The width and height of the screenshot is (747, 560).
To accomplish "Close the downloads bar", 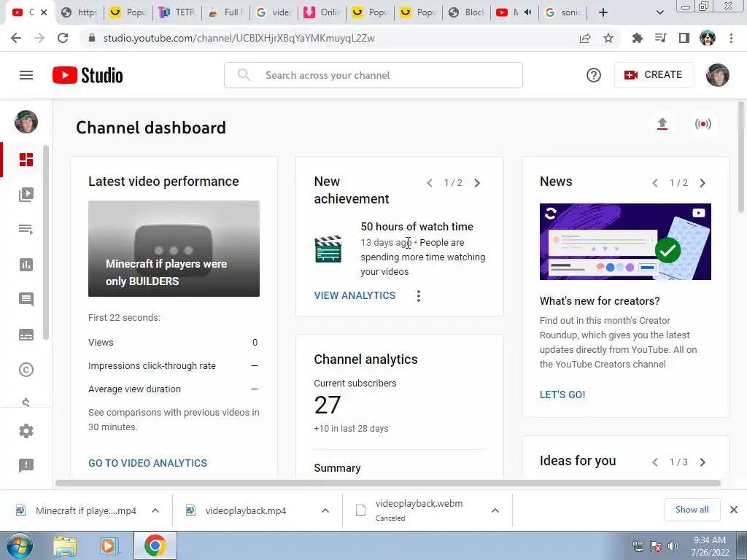I will tap(734, 510).
